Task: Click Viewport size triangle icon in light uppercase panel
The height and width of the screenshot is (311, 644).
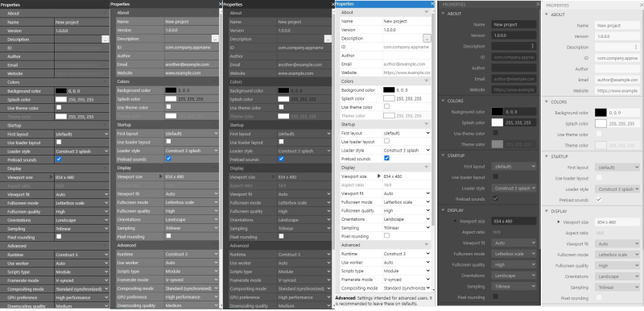Action: click(x=559, y=222)
